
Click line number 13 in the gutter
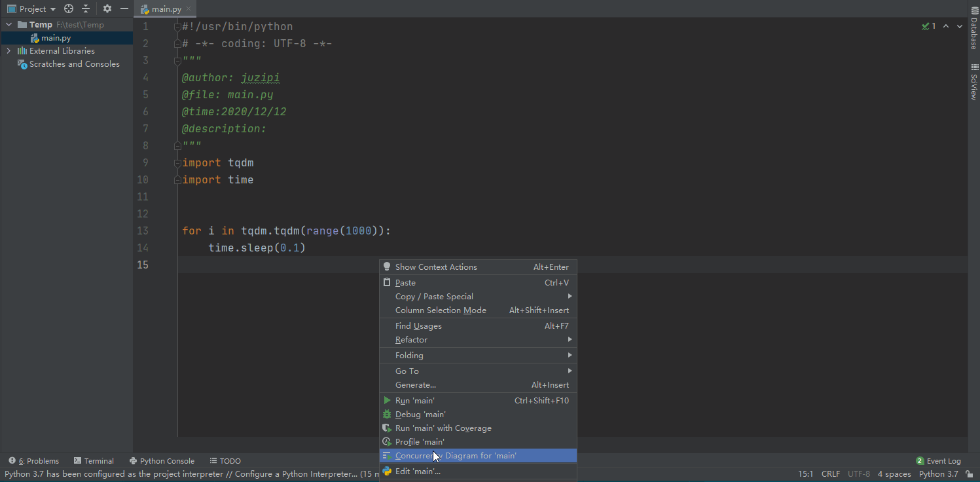pos(142,231)
